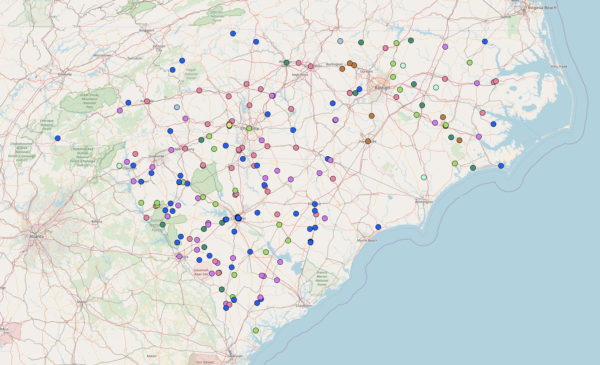
Task: Click the Great Smoky Mountains park area
Action: click(89, 100)
